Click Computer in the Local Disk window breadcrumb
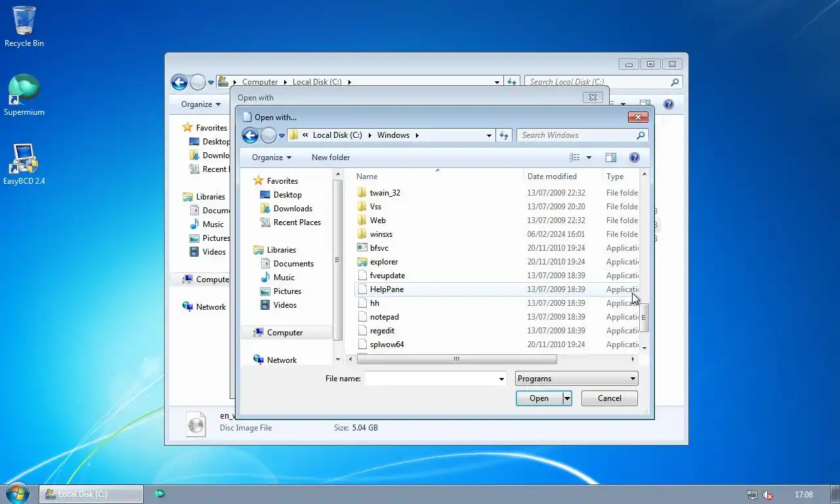Screen dimensions: 840x504 (260, 82)
